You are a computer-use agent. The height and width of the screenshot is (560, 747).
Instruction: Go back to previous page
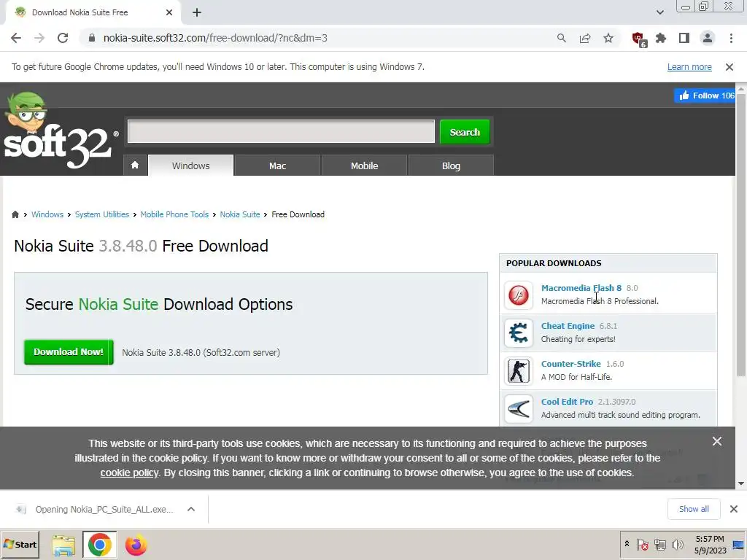(16, 38)
